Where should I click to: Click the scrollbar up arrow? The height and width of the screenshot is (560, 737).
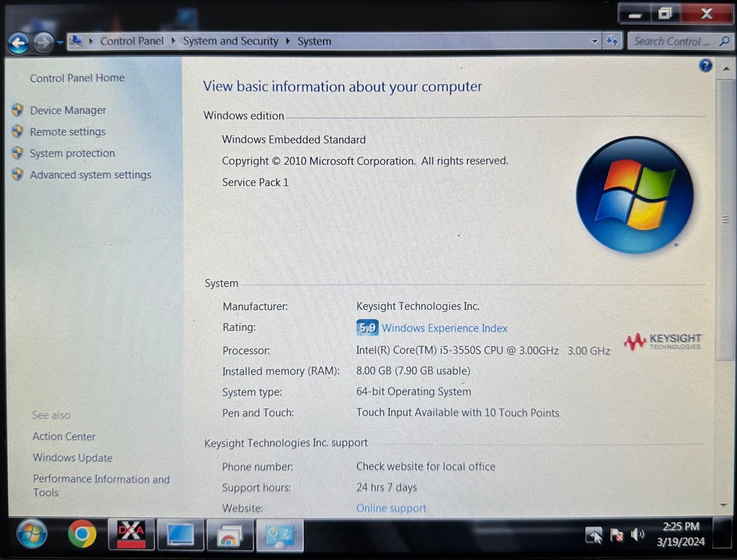725,69
